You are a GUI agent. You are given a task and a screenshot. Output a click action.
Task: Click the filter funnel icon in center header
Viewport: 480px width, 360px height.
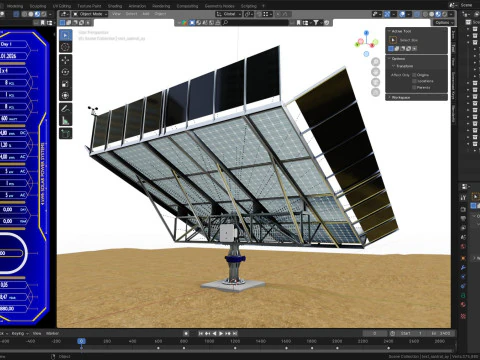[316, 23]
